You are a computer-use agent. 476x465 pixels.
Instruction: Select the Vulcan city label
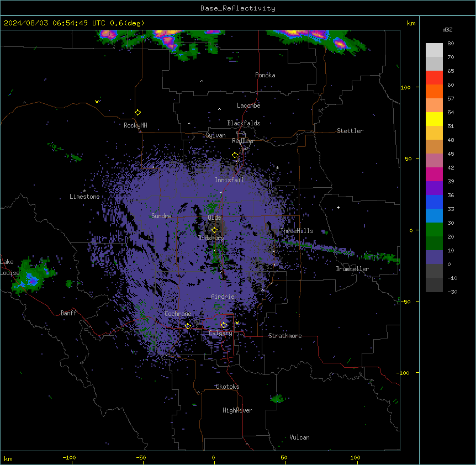(300, 437)
